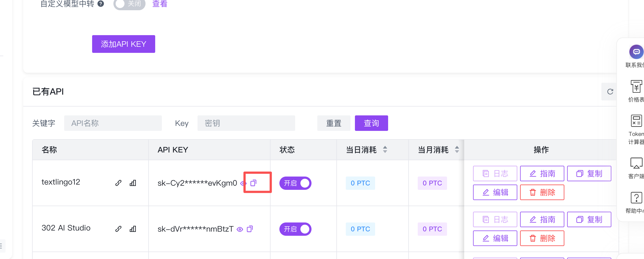Copy the textlingo12 API key
The width and height of the screenshot is (644, 259).
coord(253,183)
